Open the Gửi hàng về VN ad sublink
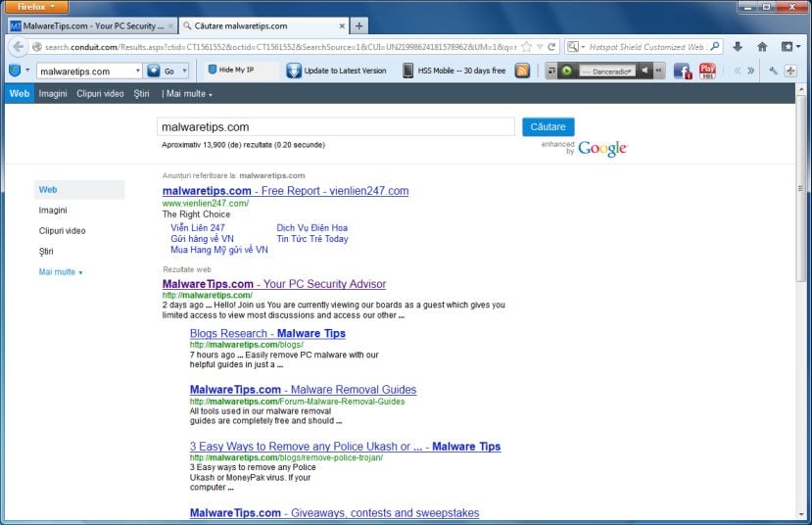This screenshot has height=525, width=812. coord(202,239)
